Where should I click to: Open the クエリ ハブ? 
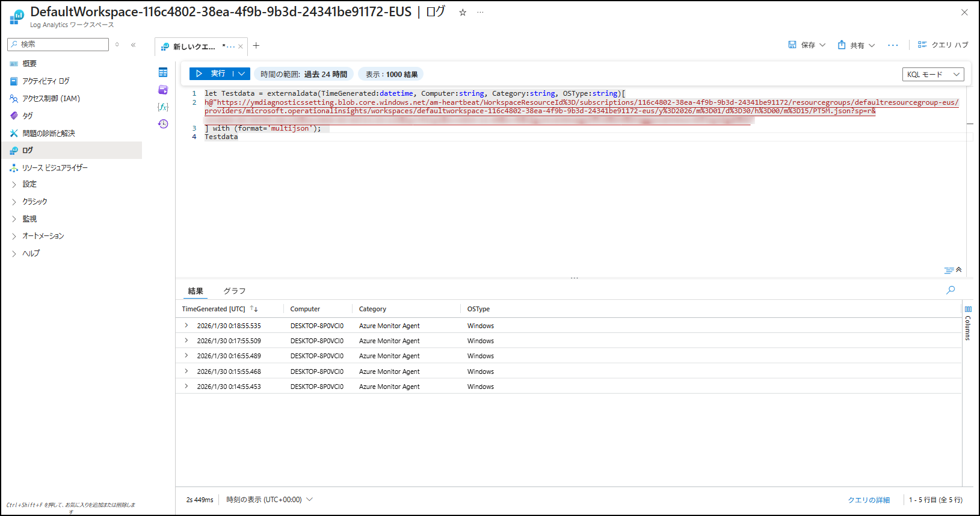pos(943,45)
